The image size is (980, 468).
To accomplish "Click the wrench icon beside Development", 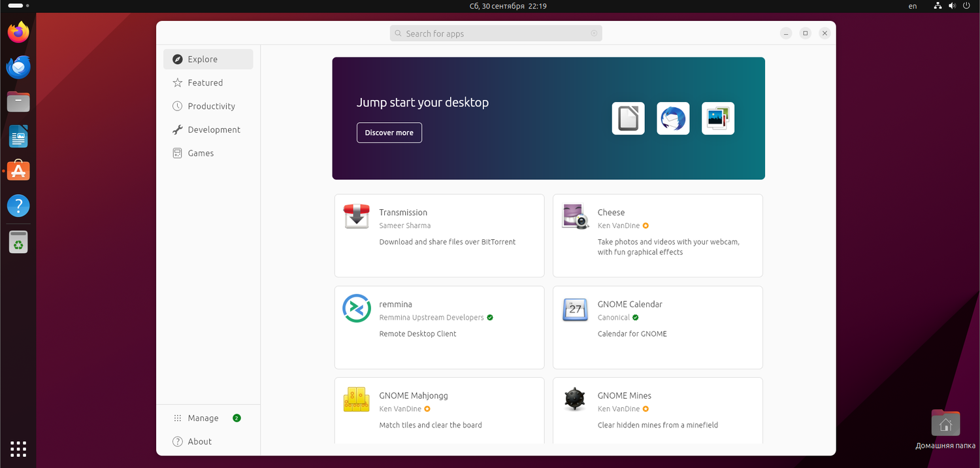I will coord(177,130).
